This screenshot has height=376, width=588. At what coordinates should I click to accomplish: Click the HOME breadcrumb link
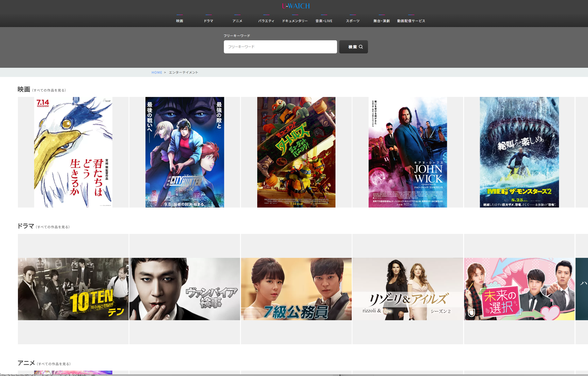(157, 72)
